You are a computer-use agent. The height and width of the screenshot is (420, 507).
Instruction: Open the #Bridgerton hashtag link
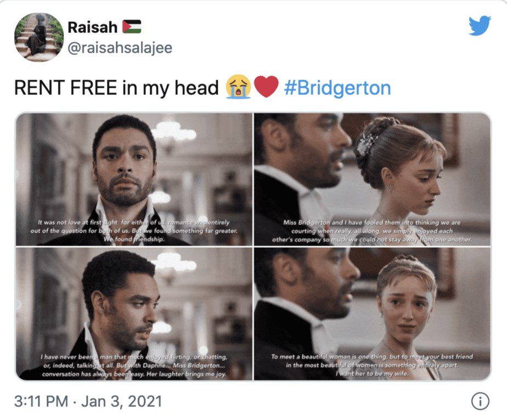pyautogui.click(x=337, y=88)
